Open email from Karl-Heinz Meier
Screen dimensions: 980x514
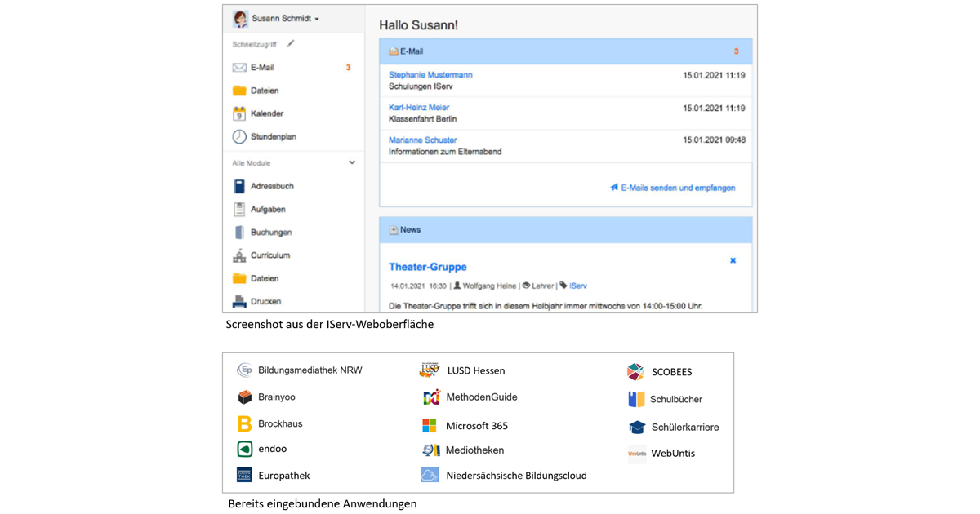tap(419, 108)
